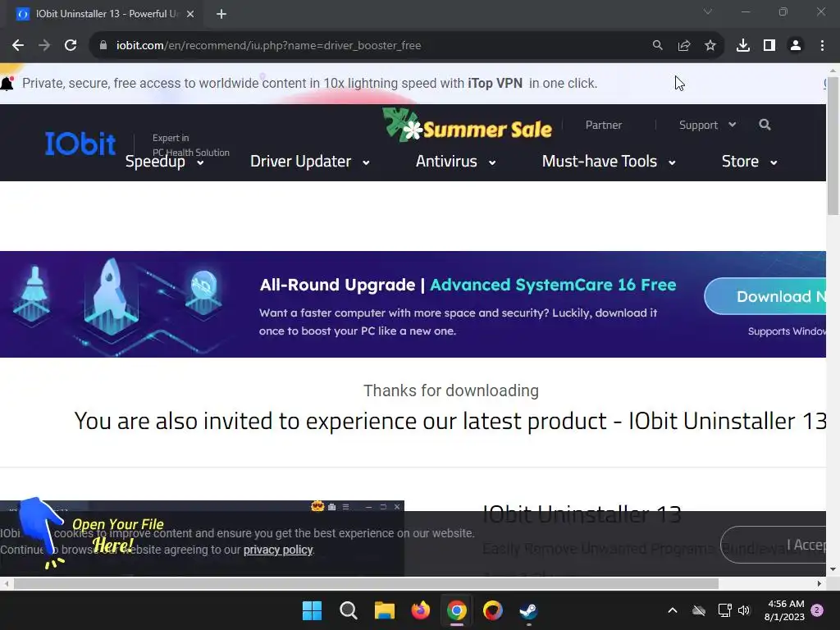Bookmark this page with the star icon
The image size is (840, 630).
[710, 46]
